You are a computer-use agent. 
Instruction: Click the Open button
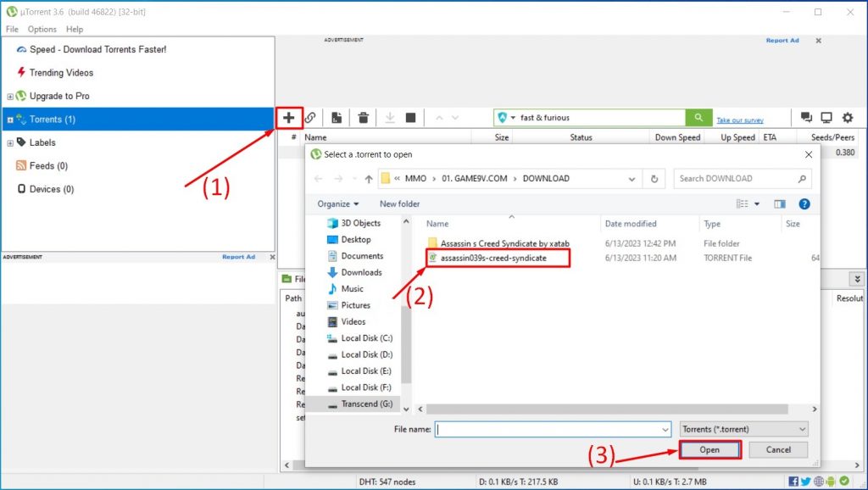pyautogui.click(x=709, y=449)
